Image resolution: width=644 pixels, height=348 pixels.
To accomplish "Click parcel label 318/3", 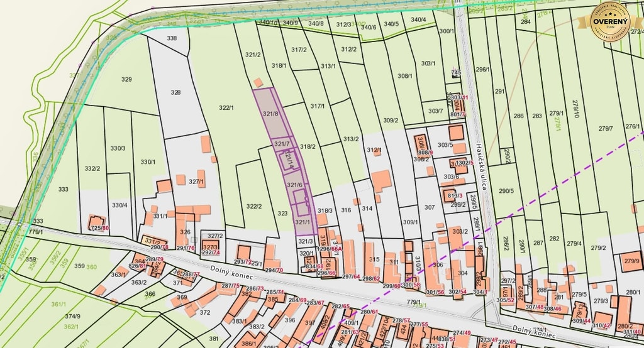I will 325,210.
